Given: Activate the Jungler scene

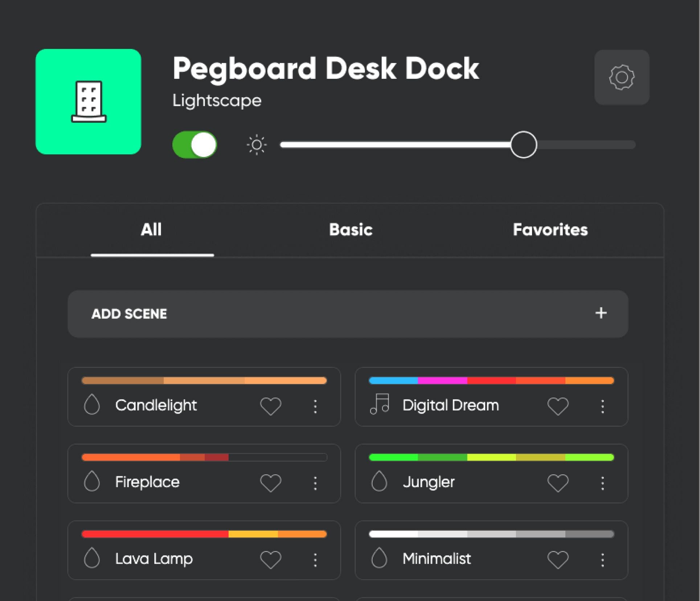Looking at the screenshot, I should click(x=429, y=482).
